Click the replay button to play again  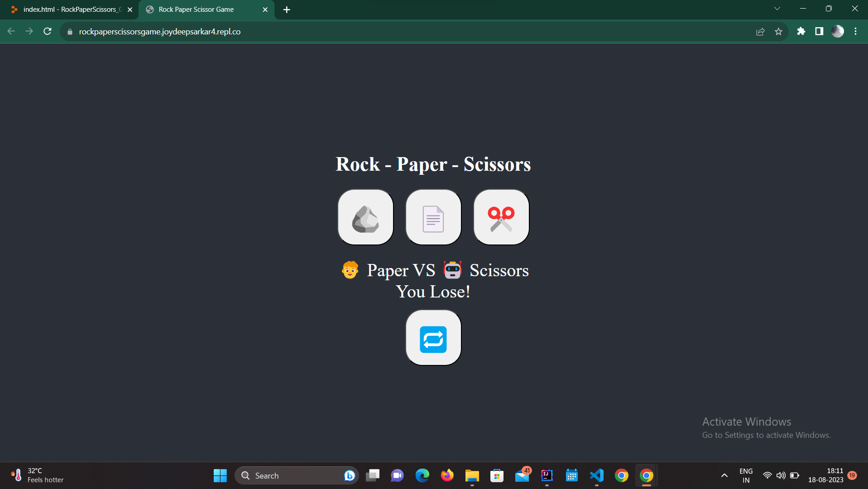pyautogui.click(x=433, y=337)
